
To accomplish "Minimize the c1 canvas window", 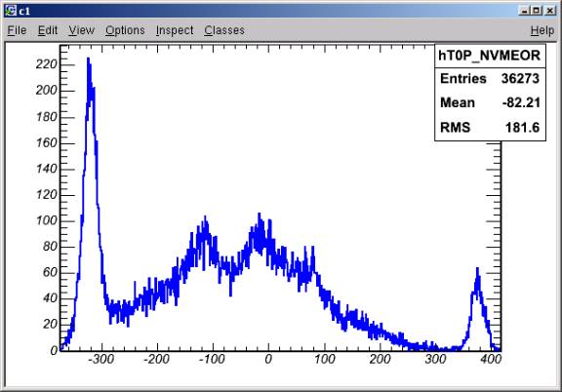I will [524, 11].
